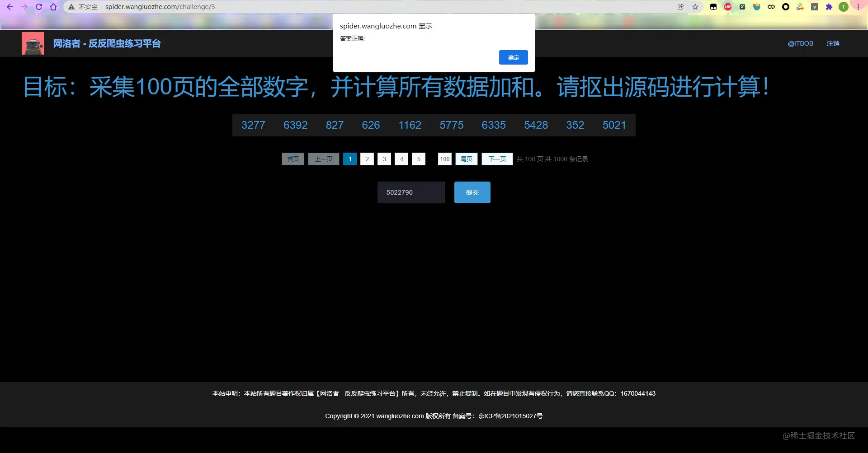Image resolution: width=868 pixels, height=453 pixels.
Task: Click the number 352 in data row
Action: [x=575, y=125]
